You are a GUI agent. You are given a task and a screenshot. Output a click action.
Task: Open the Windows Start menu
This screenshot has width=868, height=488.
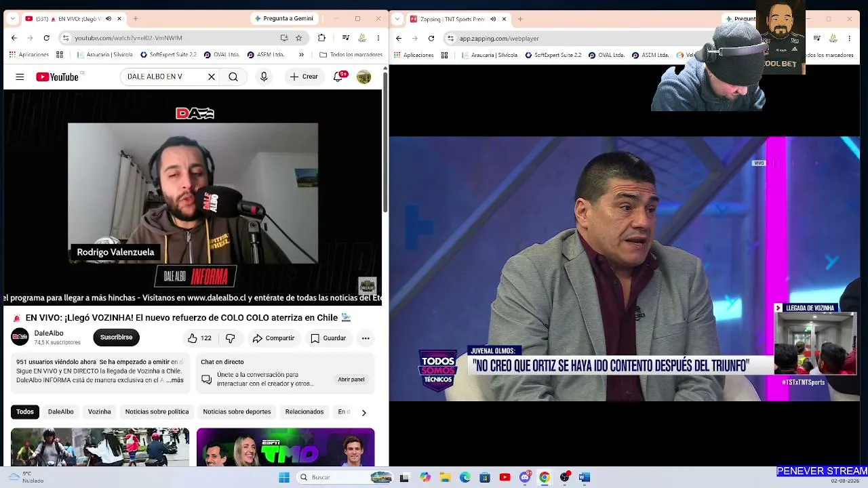(284, 477)
